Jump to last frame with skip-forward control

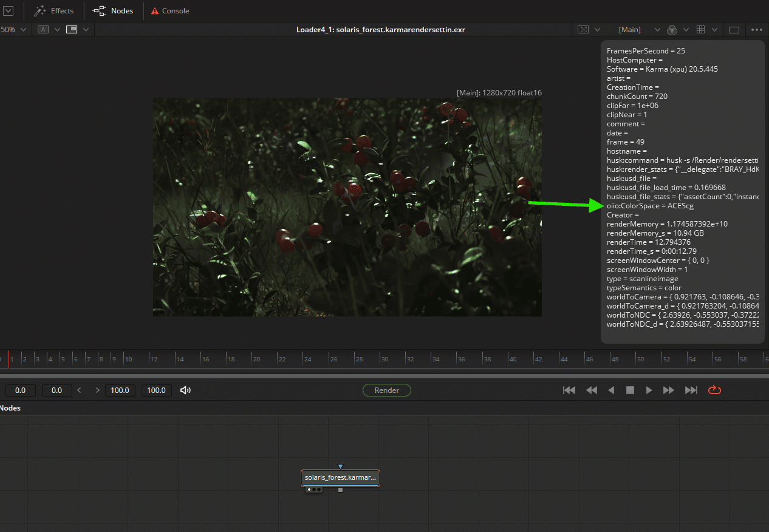coord(691,390)
